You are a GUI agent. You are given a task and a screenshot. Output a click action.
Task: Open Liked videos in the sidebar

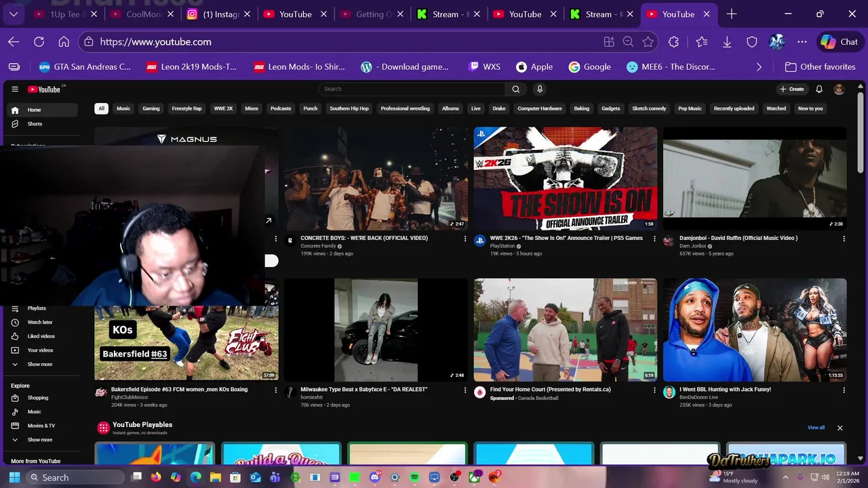point(41,336)
